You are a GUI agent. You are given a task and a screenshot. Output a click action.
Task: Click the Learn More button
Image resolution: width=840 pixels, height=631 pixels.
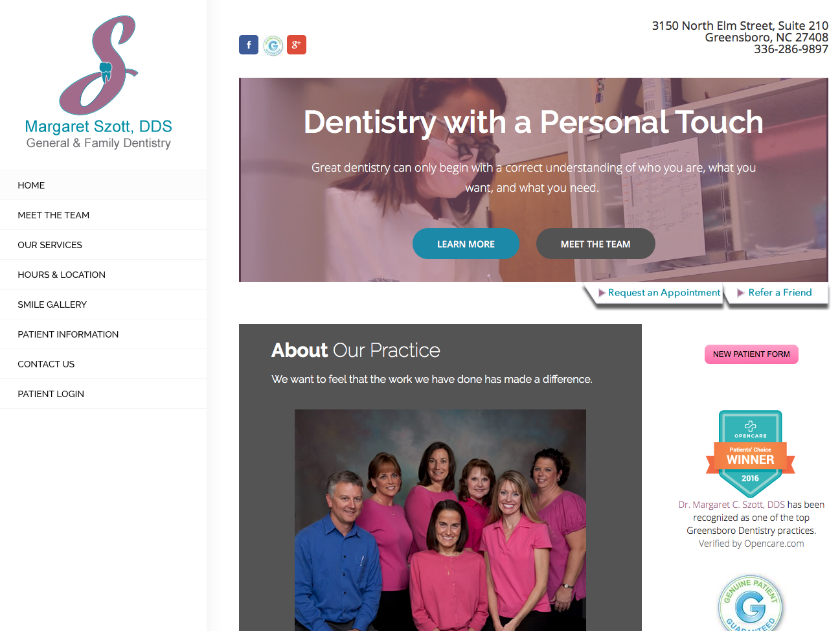[466, 244]
